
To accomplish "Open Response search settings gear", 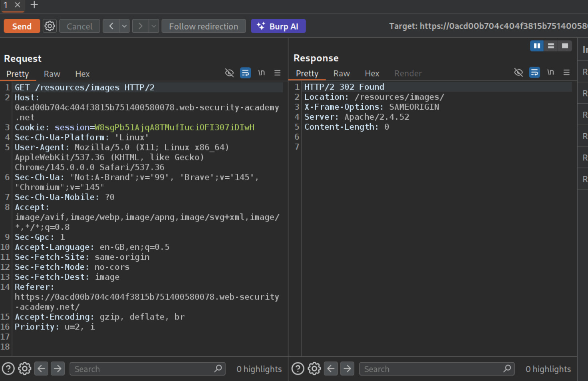I will pos(314,369).
